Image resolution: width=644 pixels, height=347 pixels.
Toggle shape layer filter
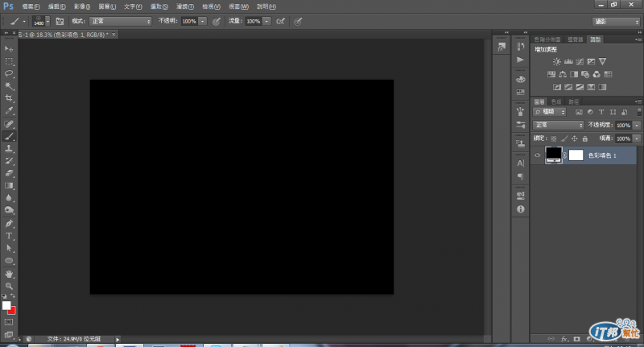click(613, 112)
